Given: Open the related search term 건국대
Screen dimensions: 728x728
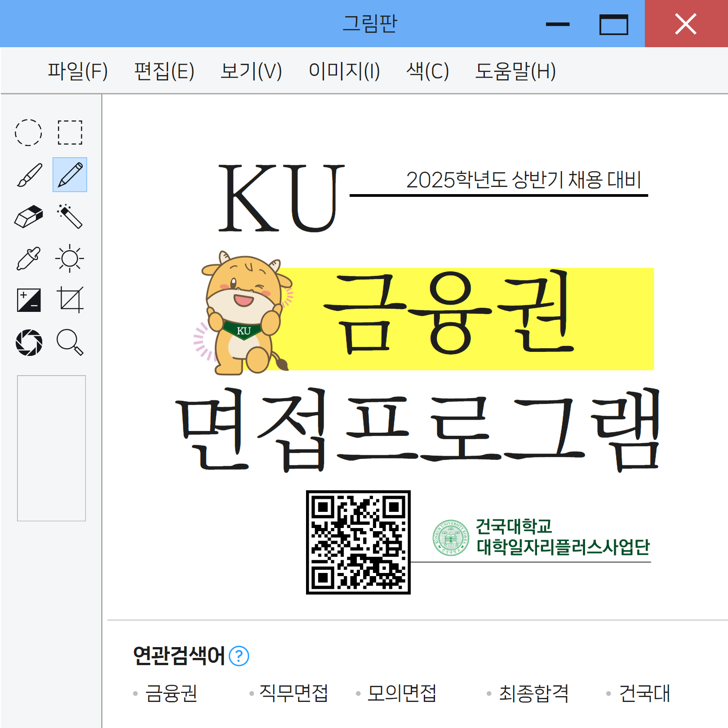Looking at the screenshot, I should 644,693.
